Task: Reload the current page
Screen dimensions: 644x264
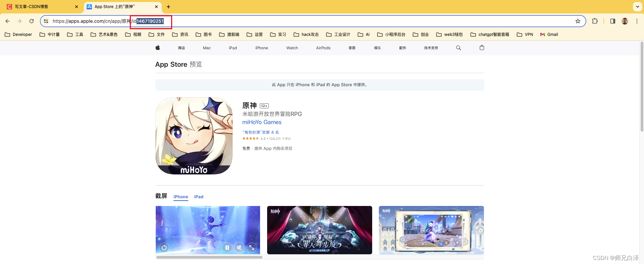Action: tap(32, 21)
